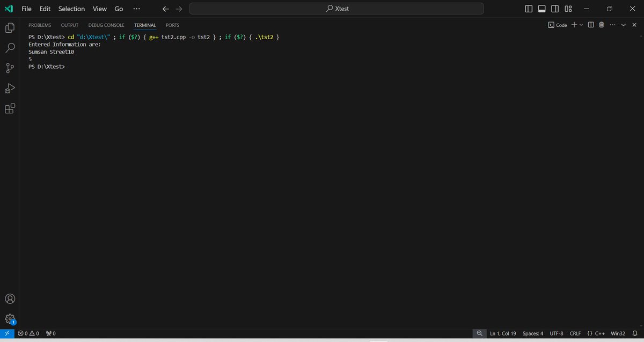Show more menu items via ellipsis
The height and width of the screenshot is (342, 644).
(136, 9)
